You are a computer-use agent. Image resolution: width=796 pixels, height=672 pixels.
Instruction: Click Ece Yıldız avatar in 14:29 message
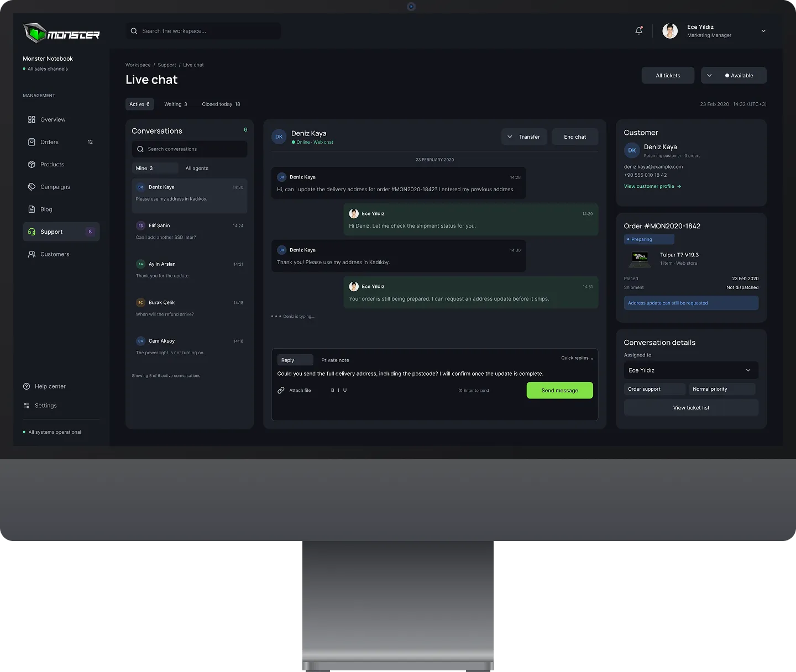tap(354, 213)
